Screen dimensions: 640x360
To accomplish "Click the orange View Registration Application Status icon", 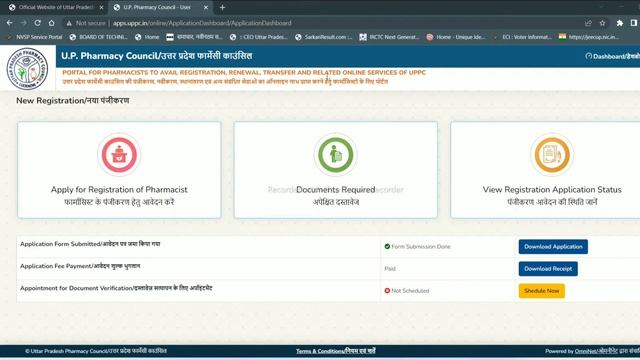I will [552, 155].
